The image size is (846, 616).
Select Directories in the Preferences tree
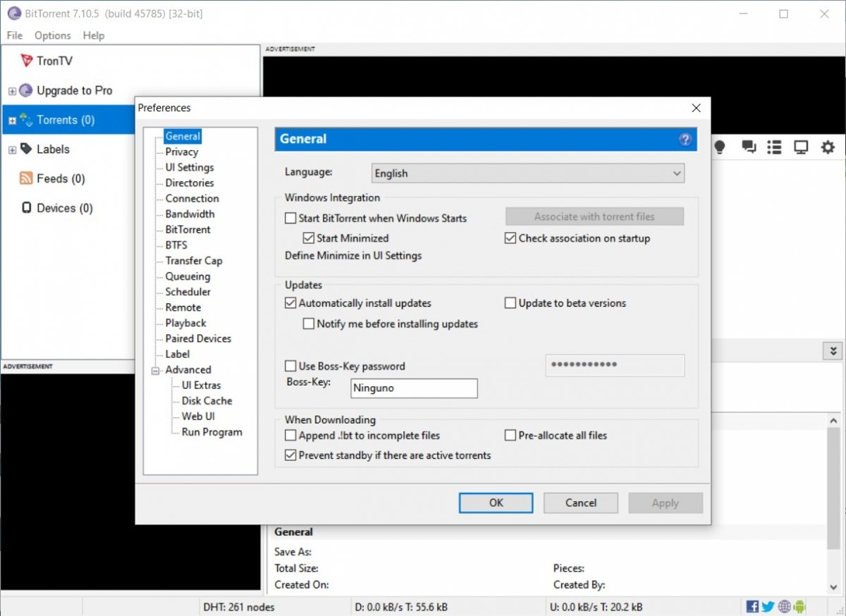pos(190,183)
